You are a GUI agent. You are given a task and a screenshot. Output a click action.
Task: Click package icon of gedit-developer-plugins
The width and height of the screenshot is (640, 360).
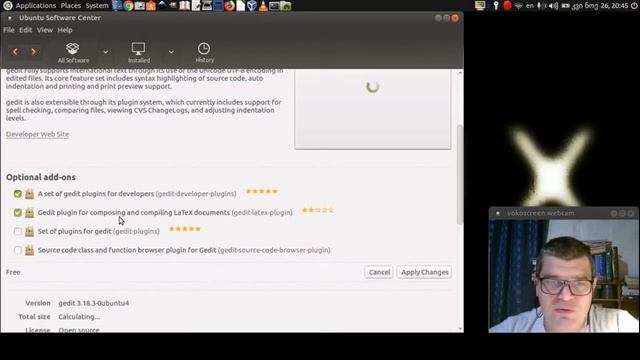[x=29, y=193]
